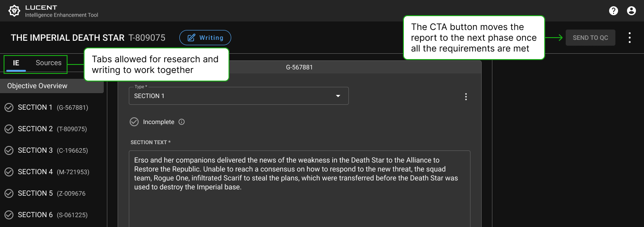
Task: Switch to the IE tab
Action: coord(16,63)
